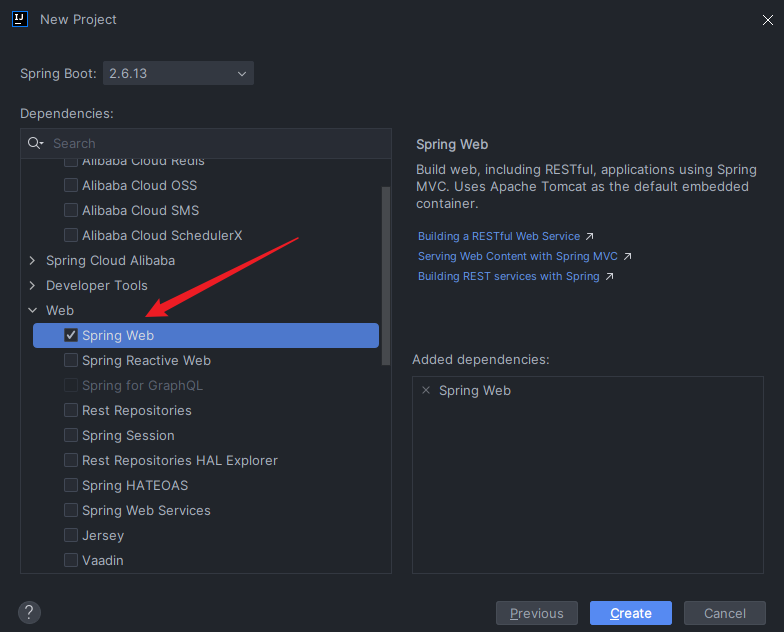Click the Web group label
The image size is (784, 632).
[x=60, y=310]
